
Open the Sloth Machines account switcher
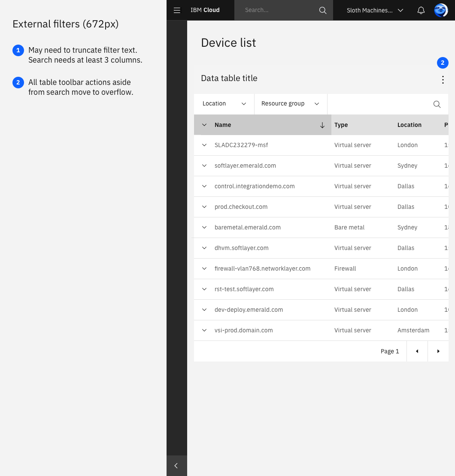pyautogui.click(x=374, y=10)
